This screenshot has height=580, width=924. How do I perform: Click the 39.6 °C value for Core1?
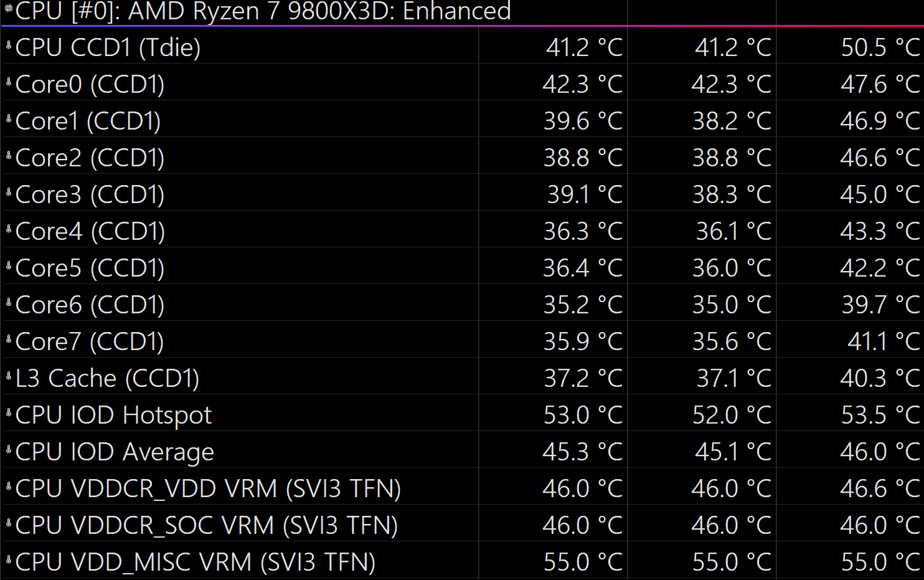tap(583, 121)
